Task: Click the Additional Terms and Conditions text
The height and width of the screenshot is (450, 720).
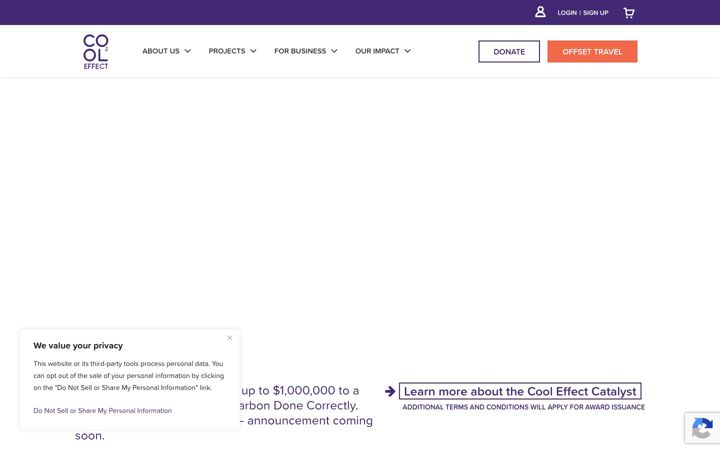Action: (523, 407)
